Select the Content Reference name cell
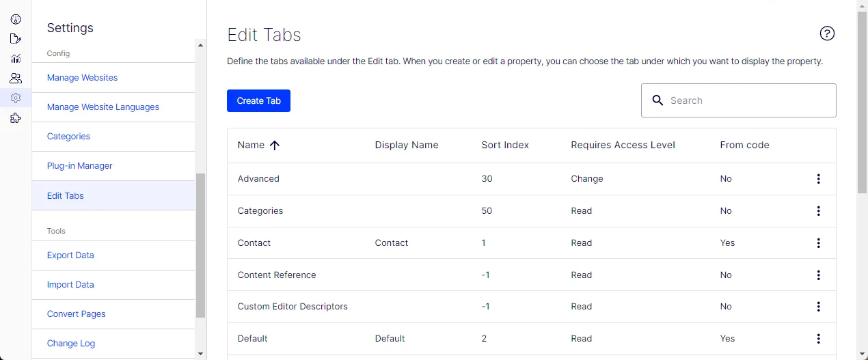The height and width of the screenshot is (360, 868). pyautogui.click(x=277, y=275)
